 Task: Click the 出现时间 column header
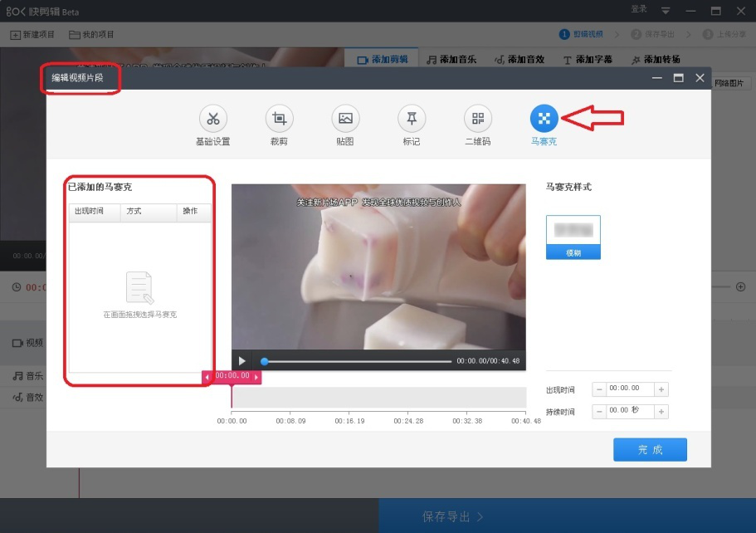pyautogui.click(x=95, y=212)
